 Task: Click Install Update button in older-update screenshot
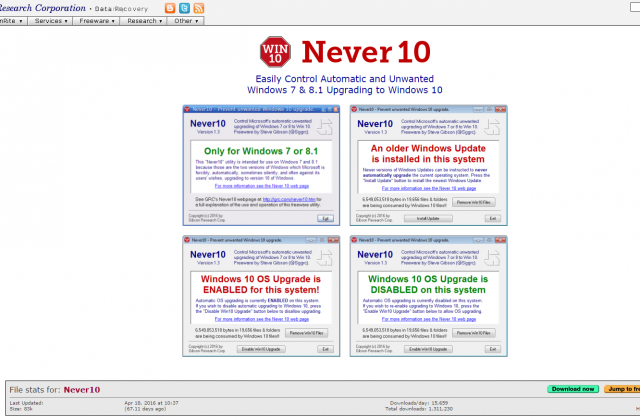(x=428, y=218)
